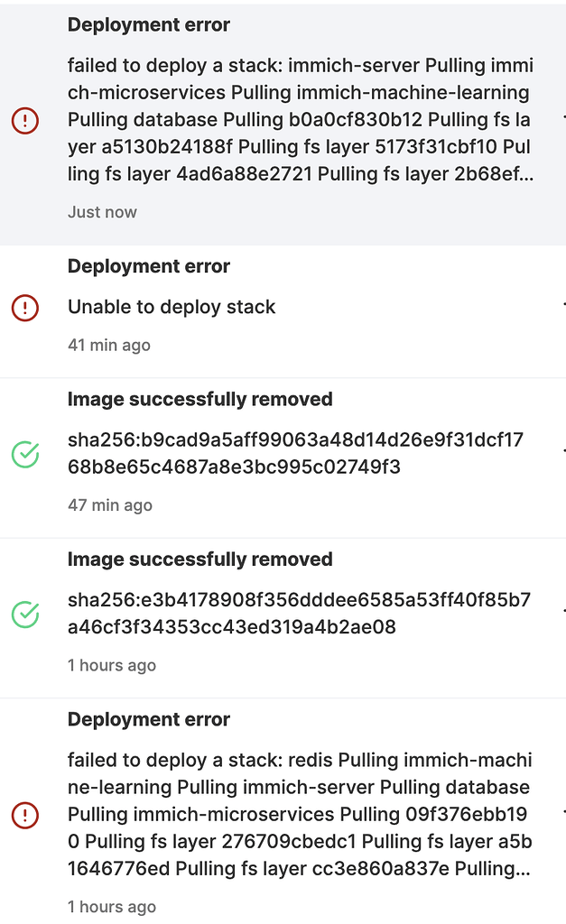
Task: Click the 1 hours ago timestamp under the redis error
Action: (112, 907)
